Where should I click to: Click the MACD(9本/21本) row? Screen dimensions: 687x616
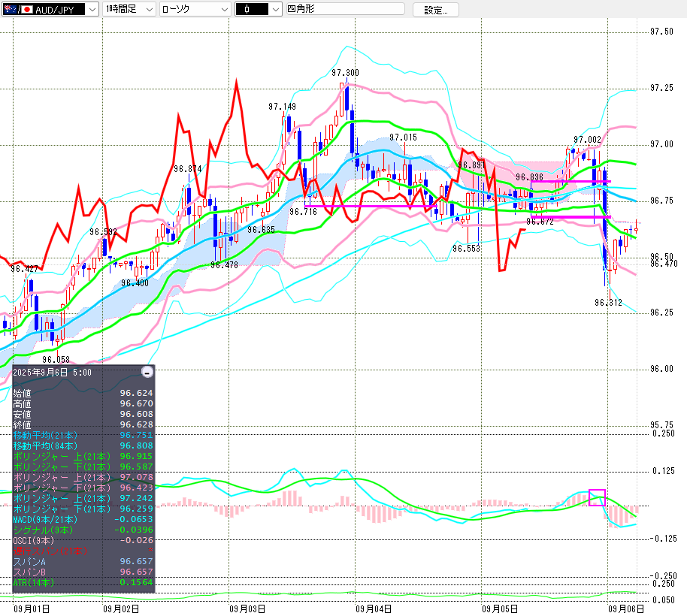pyautogui.click(x=83, y=519)
